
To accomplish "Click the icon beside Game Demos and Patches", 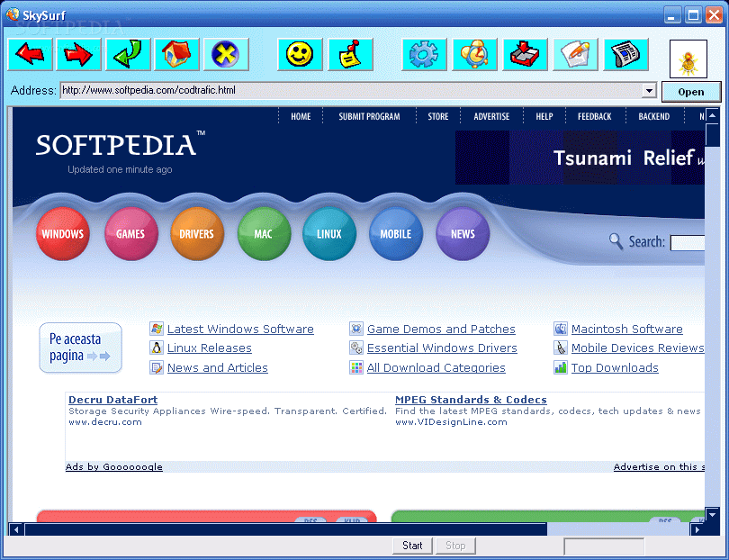I will tap(356, 329).
